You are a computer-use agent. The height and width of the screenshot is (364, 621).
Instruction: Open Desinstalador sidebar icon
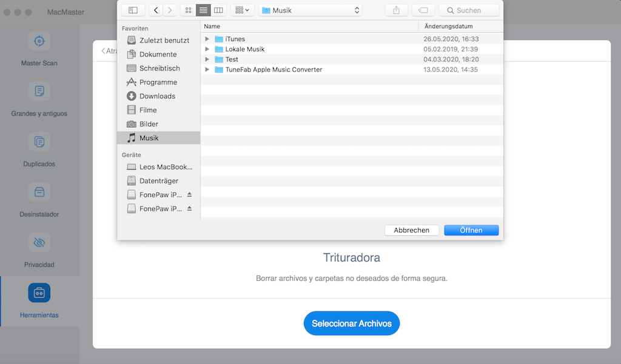coord(39,192)
